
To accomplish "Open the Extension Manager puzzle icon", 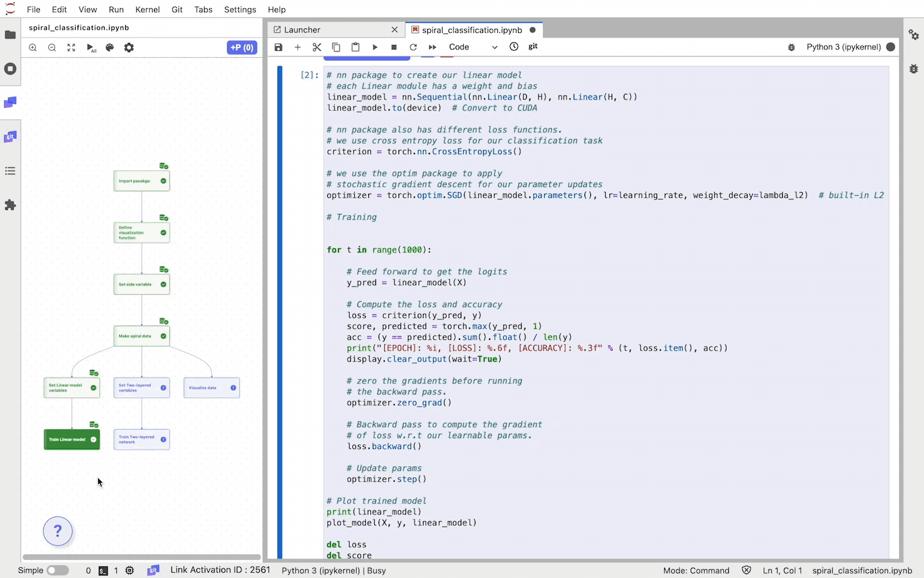I will [10, 205].
